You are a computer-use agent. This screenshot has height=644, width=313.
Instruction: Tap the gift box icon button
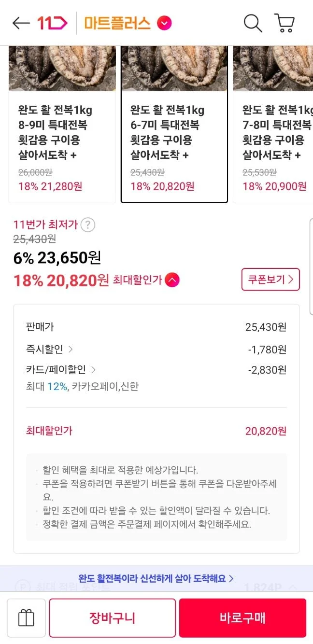coord(26,618)
